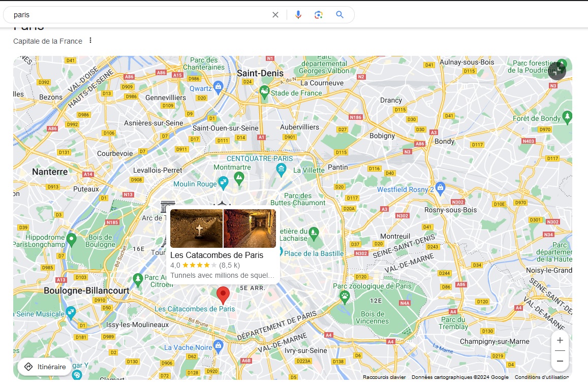The height and width of the screenshot is (389, 588).
Task: Open the Les Catacombes de Paris card title
Action: [216, 255]
